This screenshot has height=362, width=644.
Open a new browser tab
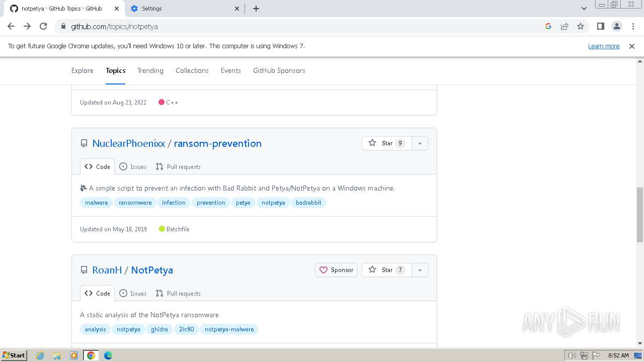[256, 9]
